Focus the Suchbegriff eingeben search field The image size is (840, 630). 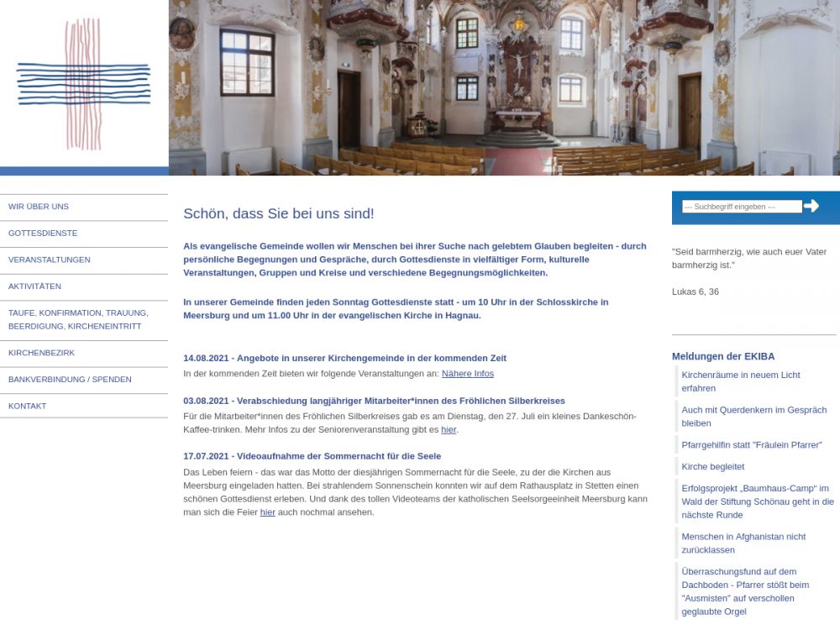pyautogui.click(x=741, y=207)
